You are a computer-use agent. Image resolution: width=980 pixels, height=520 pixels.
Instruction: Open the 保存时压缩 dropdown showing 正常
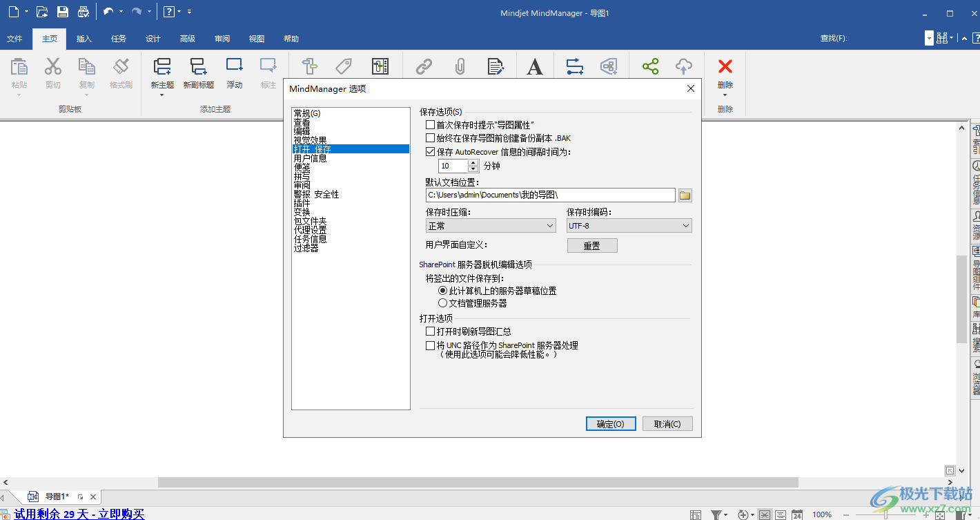point(491,226)
